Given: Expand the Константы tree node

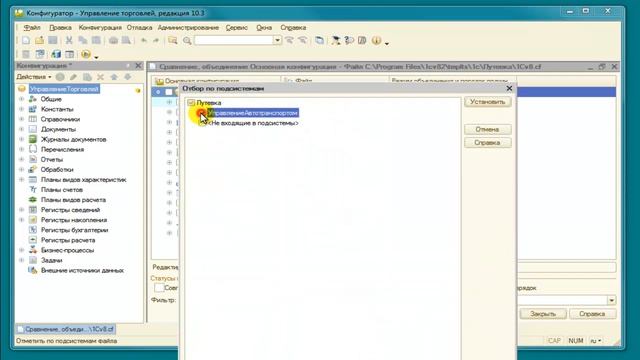Looking at the screenshot, I should 22,109.
